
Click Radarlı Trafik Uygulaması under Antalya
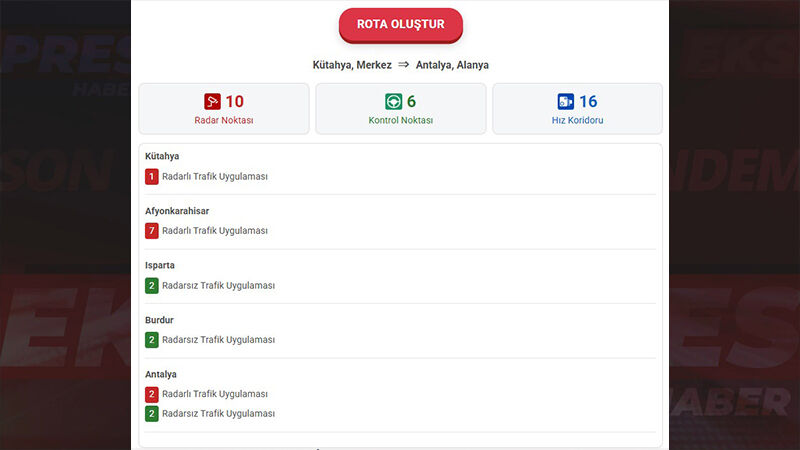215,394
